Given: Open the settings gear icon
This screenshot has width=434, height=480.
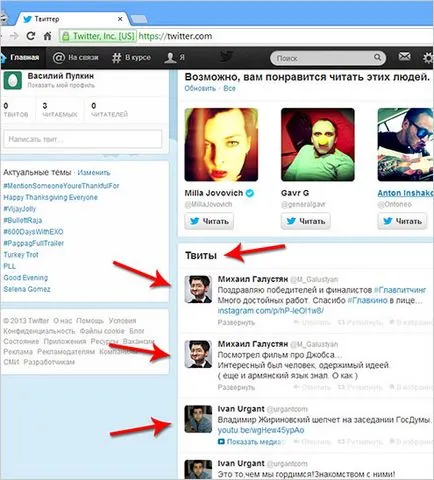Looking at the screenshot, I should click(428, 58).
